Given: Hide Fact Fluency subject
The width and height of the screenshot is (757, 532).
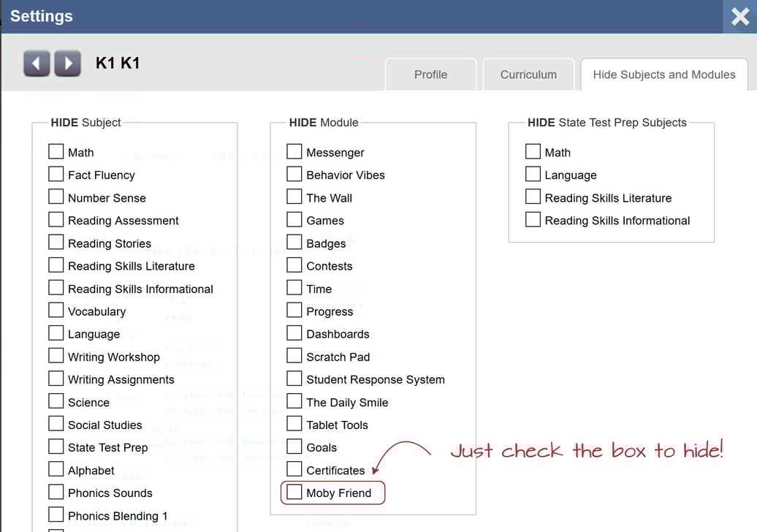Looking at the screenshot, I should click(x=56, y=175).
